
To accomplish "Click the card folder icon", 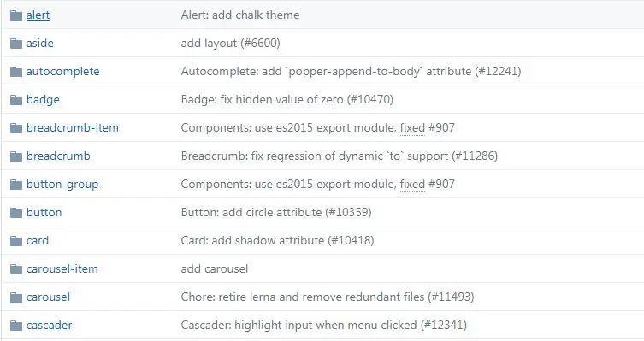I will tap(16, 241).
